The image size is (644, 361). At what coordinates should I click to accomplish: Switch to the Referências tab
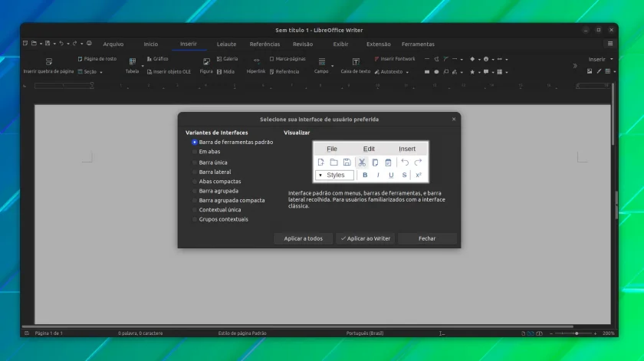[x=264, y=44]
